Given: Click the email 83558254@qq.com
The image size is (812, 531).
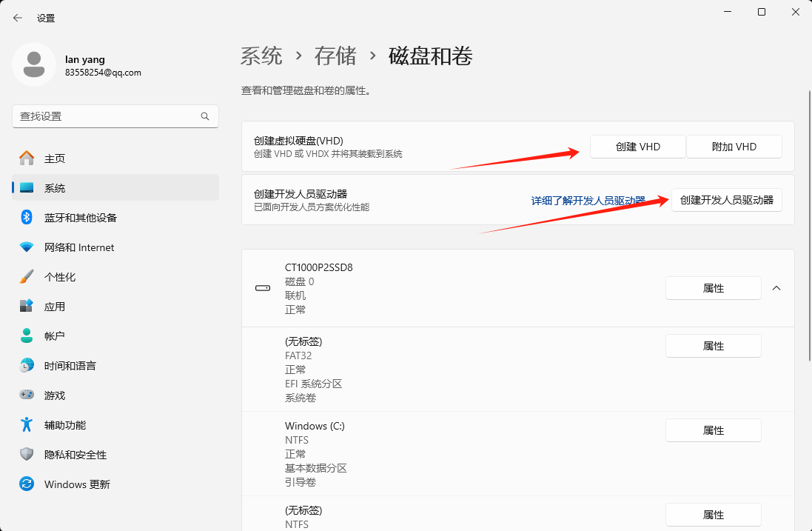Looking at the screenshot, I should [x=103, y=73].
